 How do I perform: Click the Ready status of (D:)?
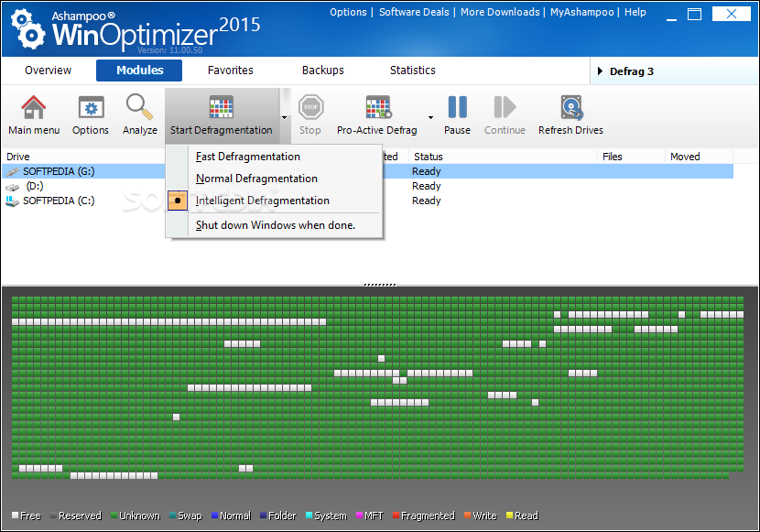426,186
